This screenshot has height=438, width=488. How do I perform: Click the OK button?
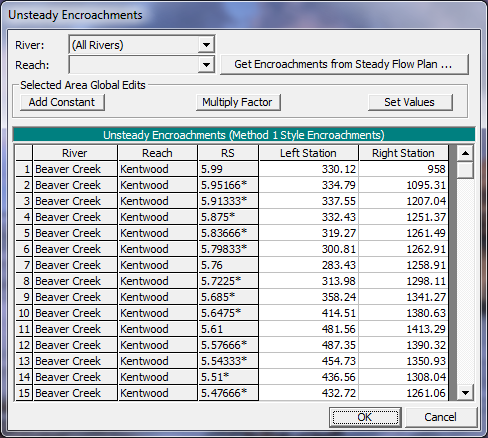coord(365,417)
